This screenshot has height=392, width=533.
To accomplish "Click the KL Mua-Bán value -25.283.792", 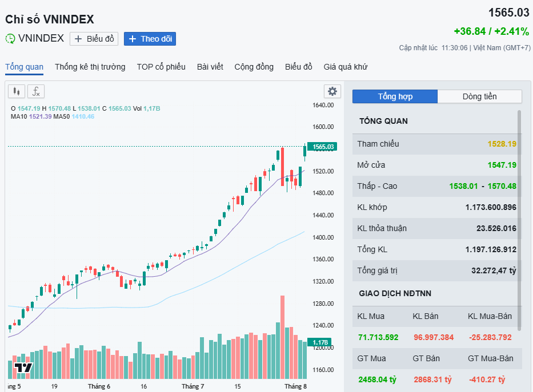I will (490, 337).
